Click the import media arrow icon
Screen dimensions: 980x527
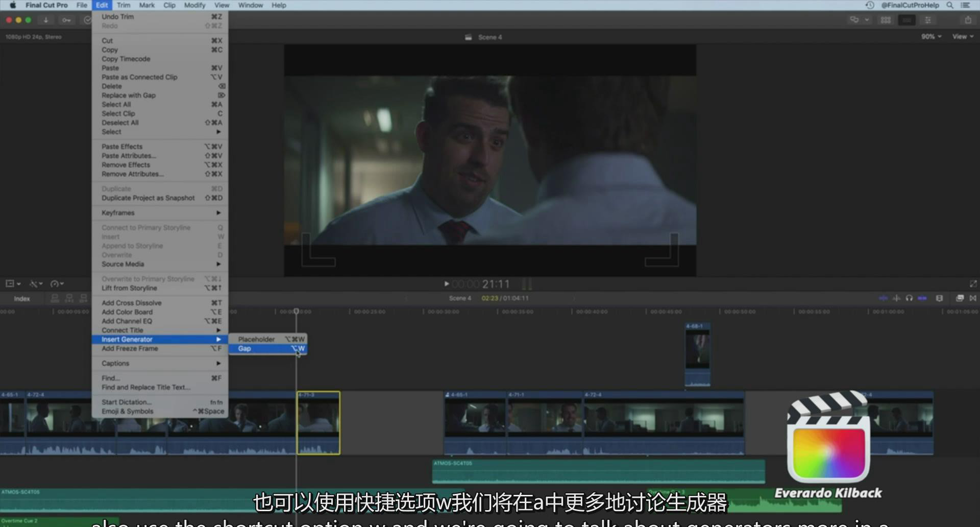[46, 20]
